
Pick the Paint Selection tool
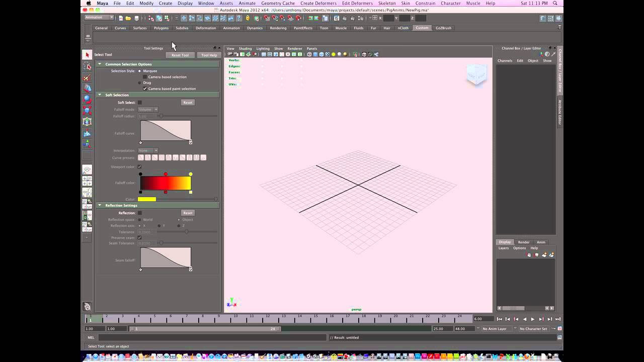click(x=87, y=77)
